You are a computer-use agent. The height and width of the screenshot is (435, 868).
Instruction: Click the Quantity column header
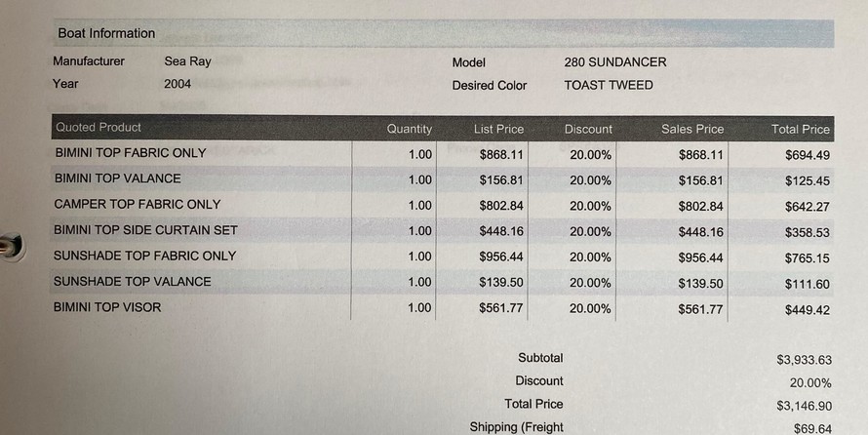click(x=409, y=129)
